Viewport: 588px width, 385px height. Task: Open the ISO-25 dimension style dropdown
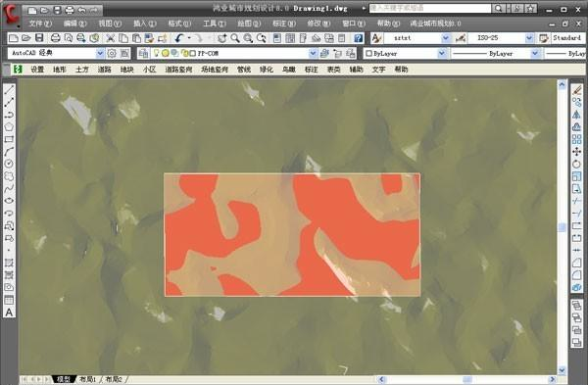click(529, 38)
